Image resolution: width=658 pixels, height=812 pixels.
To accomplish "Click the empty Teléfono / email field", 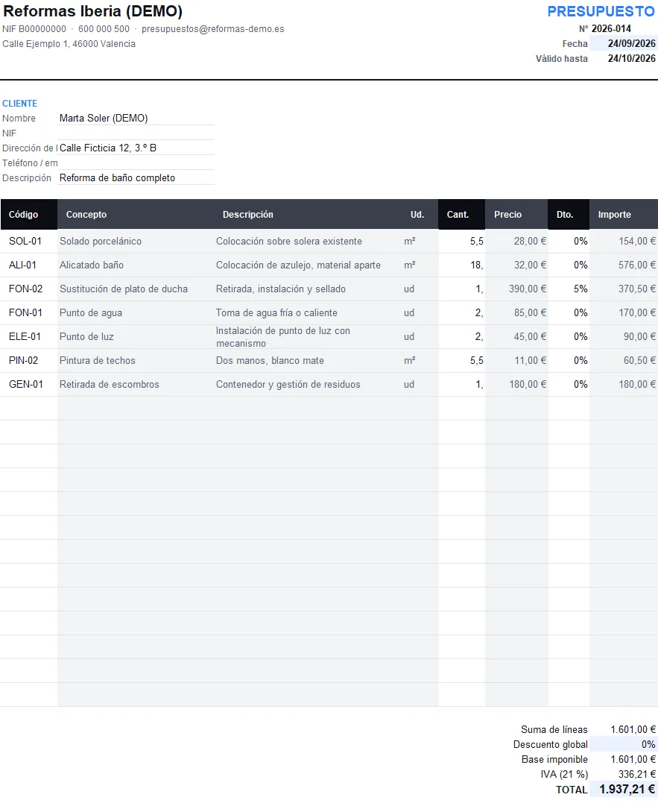I will tap(136, 163).
